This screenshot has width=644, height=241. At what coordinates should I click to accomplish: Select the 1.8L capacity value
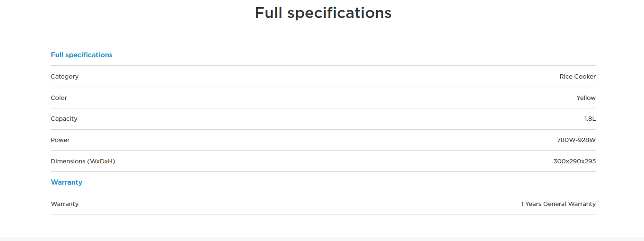tap(590, 119)
